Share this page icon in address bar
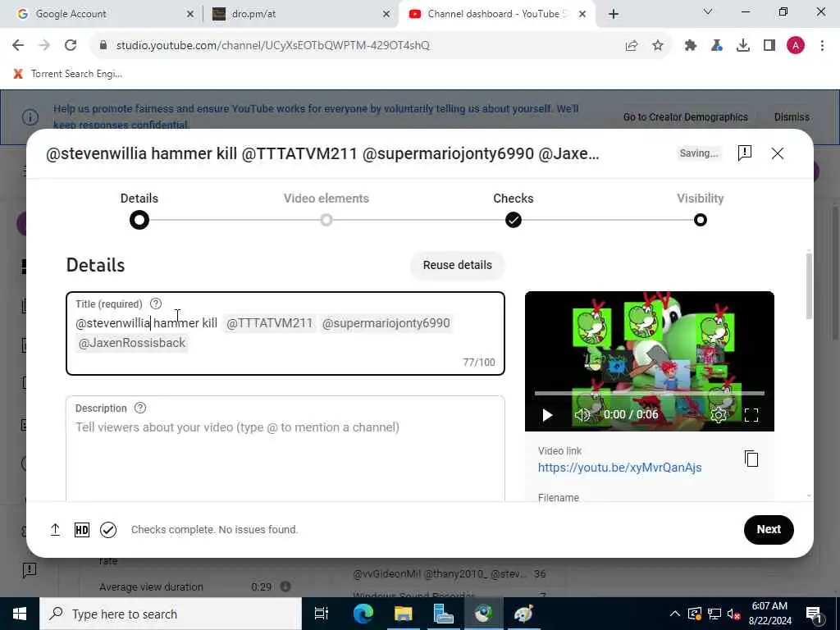Image resolution: width=840 pixels, height=630 pixels. (x=632, y=46)
